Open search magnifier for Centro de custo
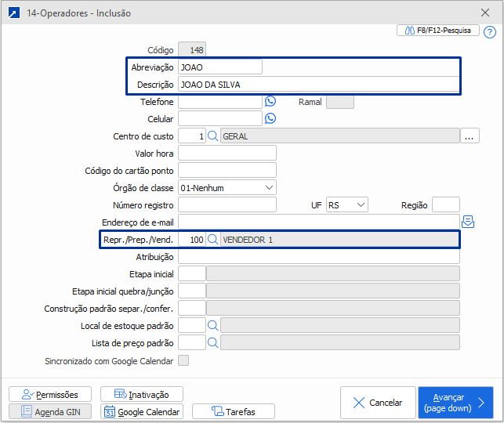The width and height of the screenshot is (504, 423). (x=212, y=136)
